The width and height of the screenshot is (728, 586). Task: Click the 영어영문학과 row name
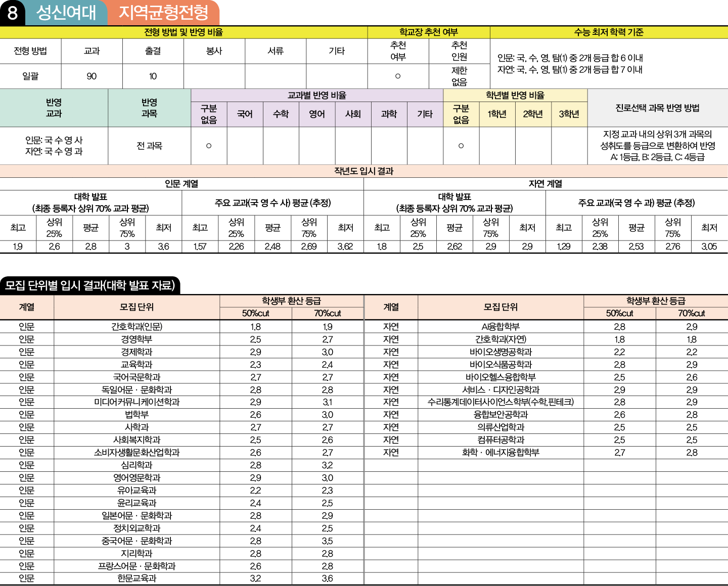tap(136, 478)
